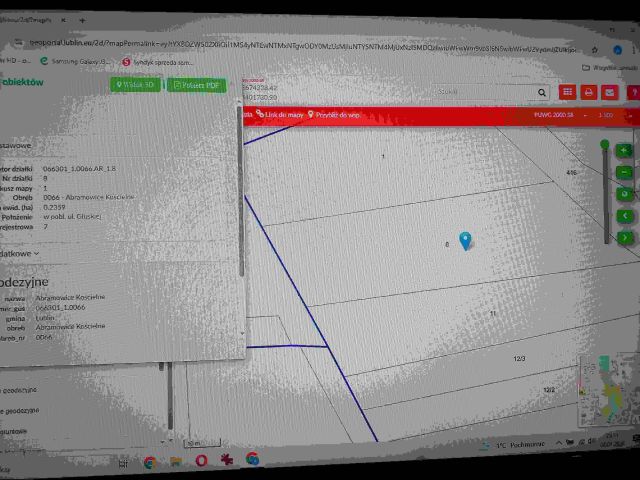Viewport: 640px width, 480px height.
Task: Close the current browser tab
Action: [x=64, y=20]
